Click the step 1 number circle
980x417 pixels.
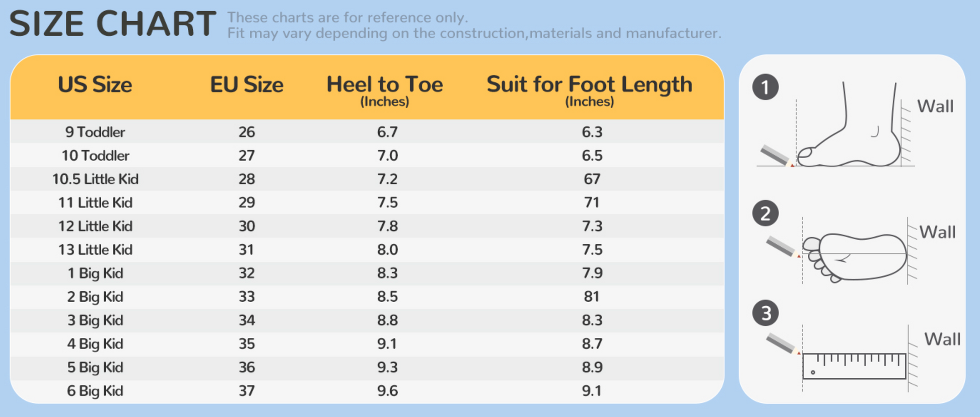[765, 87]
